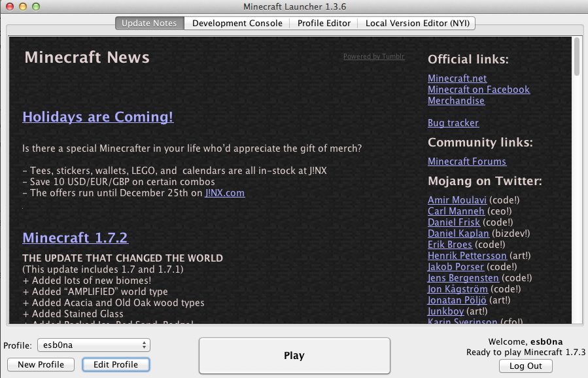The height and width of the screenshot is (378, 588).
Task: Open the Profile dropdown showing esb0na
Action: (94, 345)
